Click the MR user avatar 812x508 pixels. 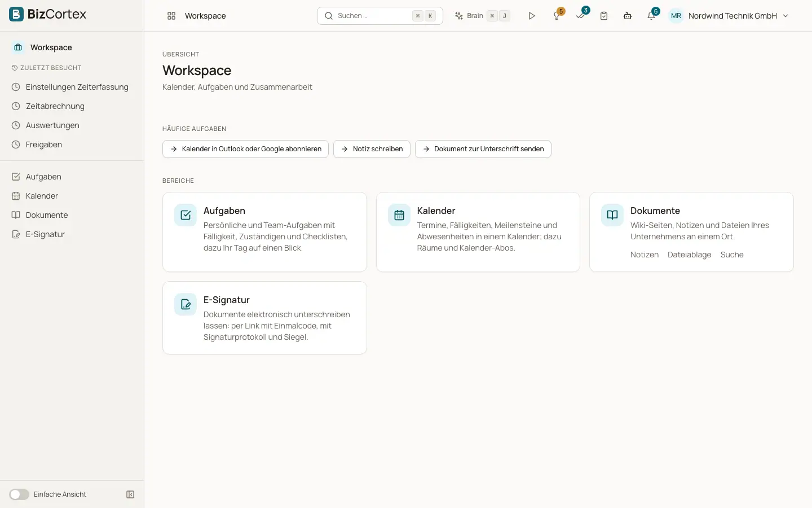click(676, 16)
